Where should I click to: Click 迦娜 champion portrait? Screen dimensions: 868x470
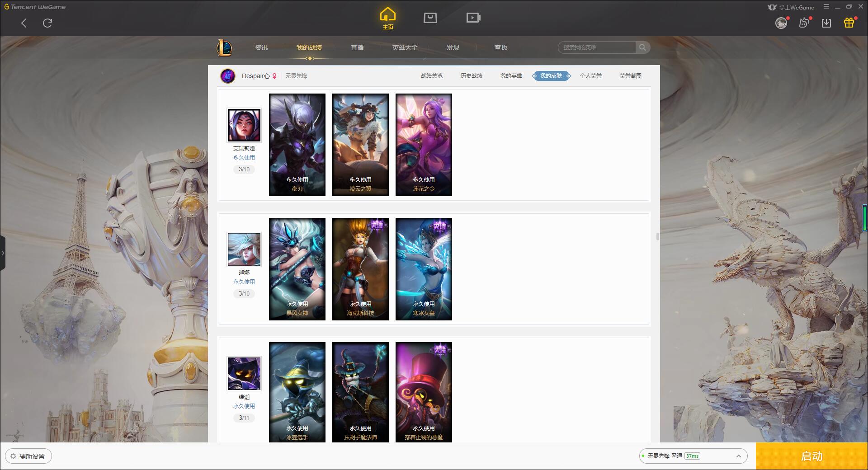(x=244, y=249)
